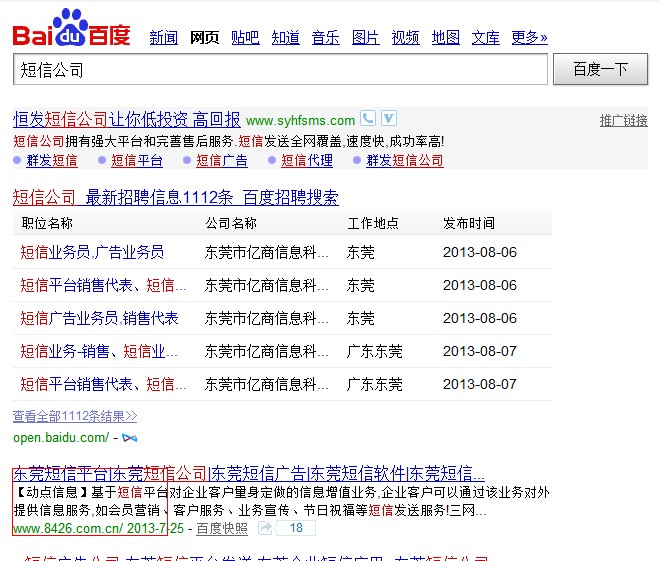Click the search box containing 短信公司

click(x=280, y=69)
